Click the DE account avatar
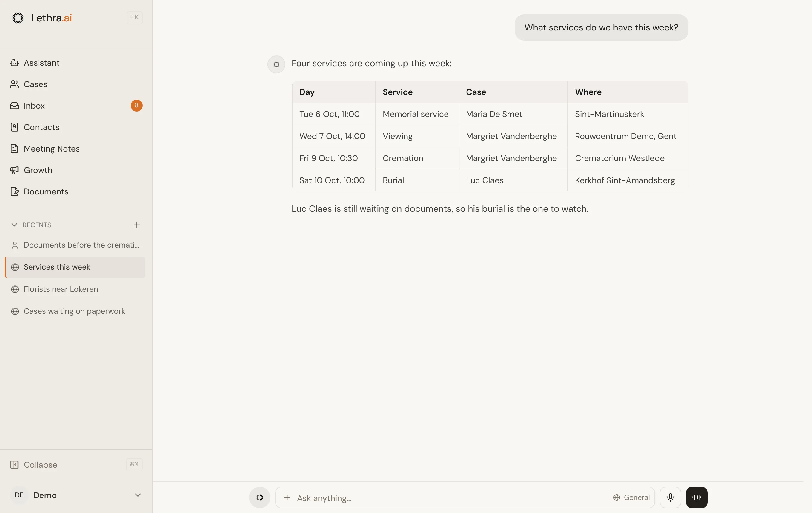The width and height of the screenshot is (812, 513). (19, 495)
